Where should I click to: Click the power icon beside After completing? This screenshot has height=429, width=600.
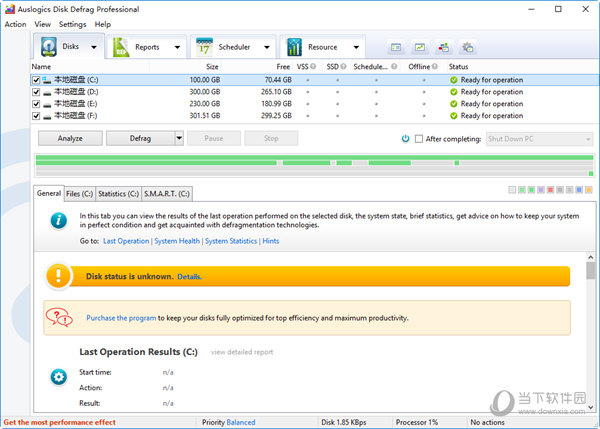click(x=406, y=139)
